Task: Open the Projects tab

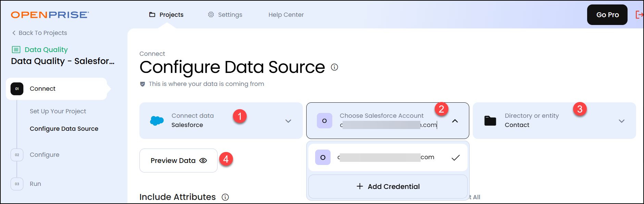Action: pyautogui.click(x=166, y=15)
